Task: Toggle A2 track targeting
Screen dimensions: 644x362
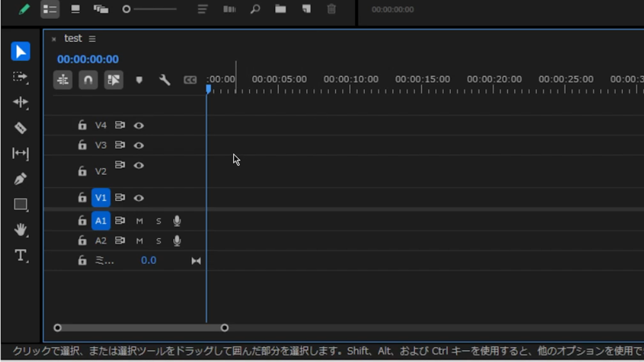Action: [101, 241]
